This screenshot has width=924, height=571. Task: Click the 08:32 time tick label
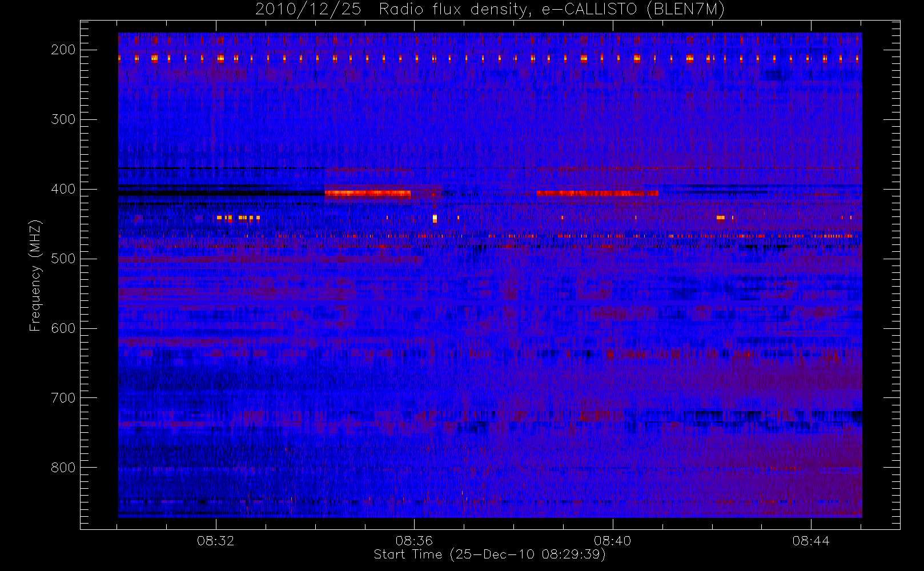click(x=216, y=541)
